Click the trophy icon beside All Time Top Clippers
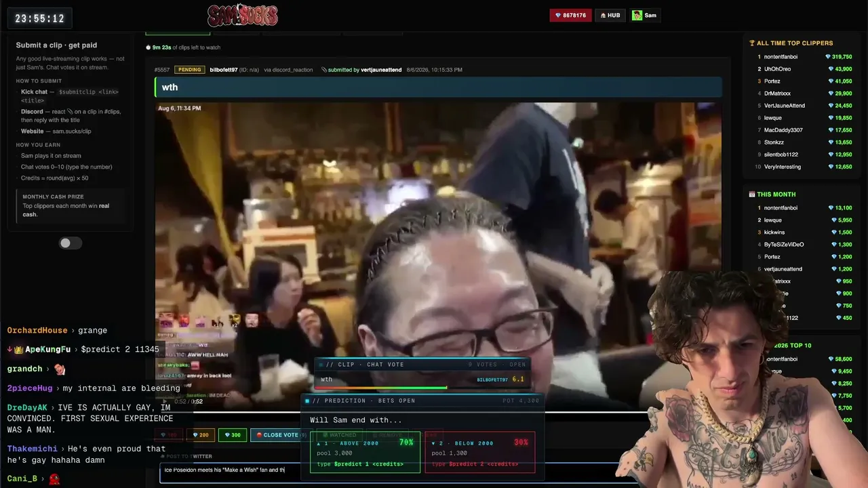Viewport: 868px width, 488px height. [x=752, y=43]
